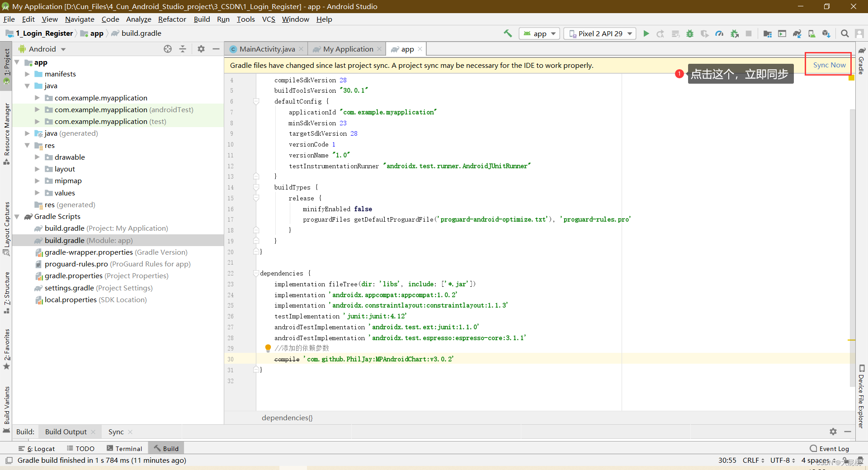Image resolution: width=868 pixels, height=470 pixels.
Task: Run the app on Pixel 2 emulator
Action: [x=646, y=33]
